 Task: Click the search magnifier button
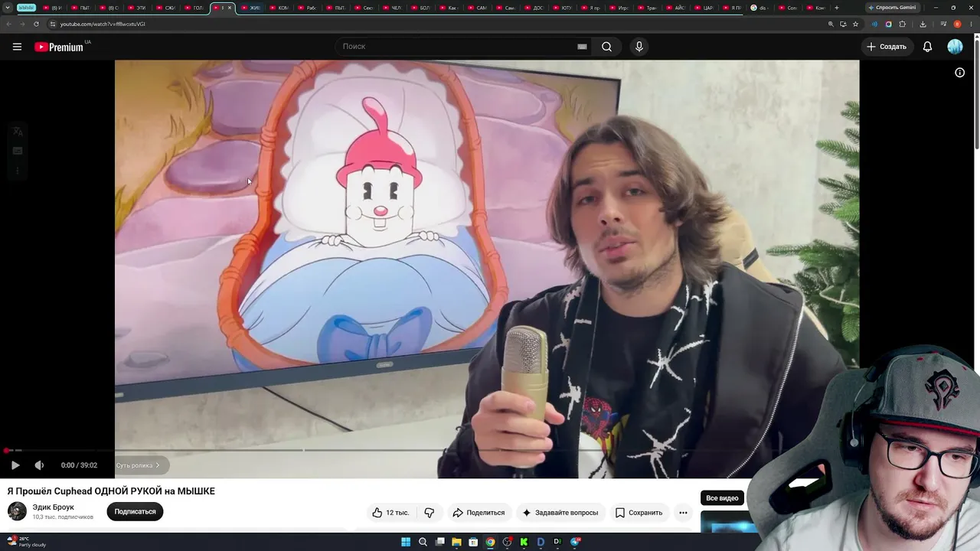coord(606,47)
